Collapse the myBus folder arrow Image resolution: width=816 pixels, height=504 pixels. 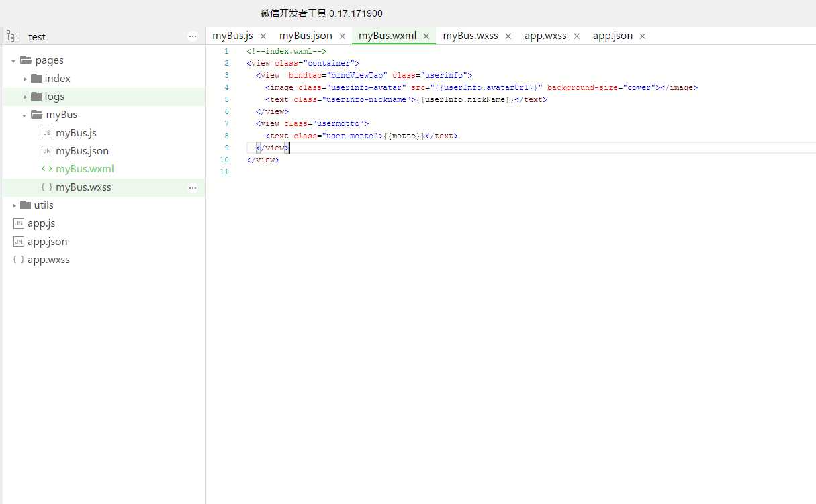coord(24,115)
